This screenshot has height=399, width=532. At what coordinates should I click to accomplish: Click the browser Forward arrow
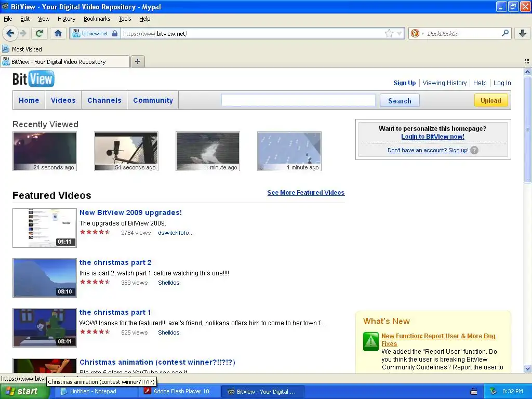coord(23,33)
